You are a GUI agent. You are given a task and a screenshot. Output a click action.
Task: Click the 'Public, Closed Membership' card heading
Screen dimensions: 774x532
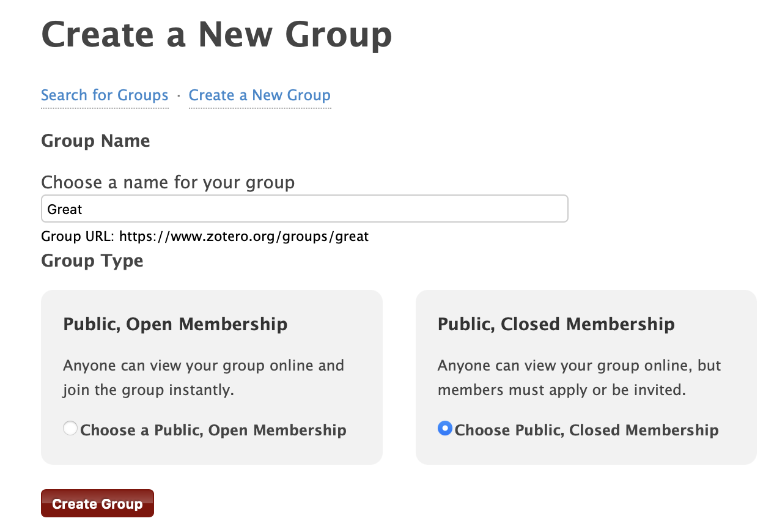tap(556, 324)
